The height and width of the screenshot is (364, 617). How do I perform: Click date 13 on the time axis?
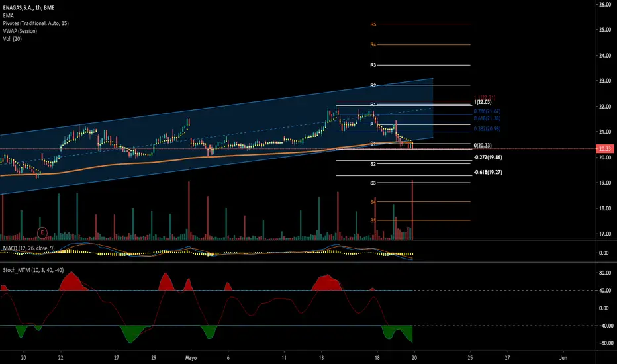tap(322, 358)
